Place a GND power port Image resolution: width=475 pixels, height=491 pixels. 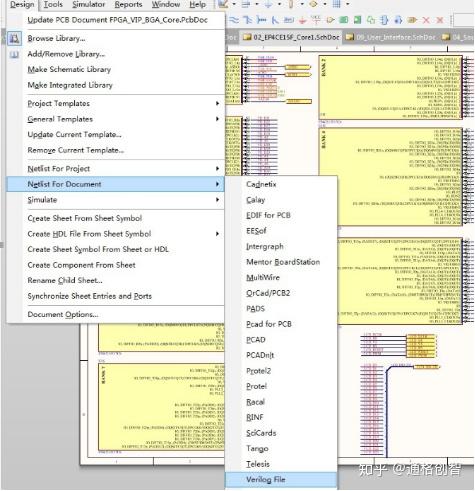point(302,20)
